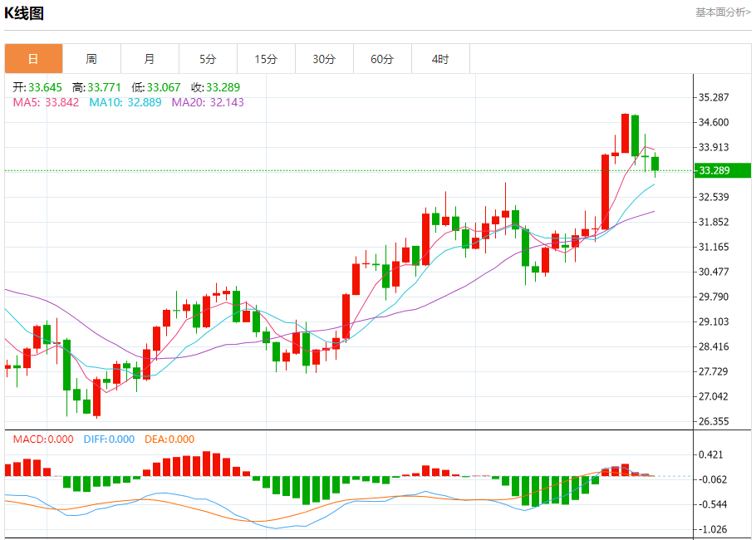Image resolution: width=756 pixels, height=540 pixels.
Task: Click the 收: 33.289 close value
Action: 215,87
